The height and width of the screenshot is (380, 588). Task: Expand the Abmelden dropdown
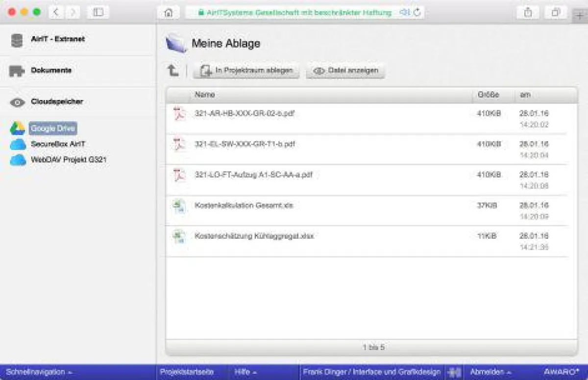(490, 372)
